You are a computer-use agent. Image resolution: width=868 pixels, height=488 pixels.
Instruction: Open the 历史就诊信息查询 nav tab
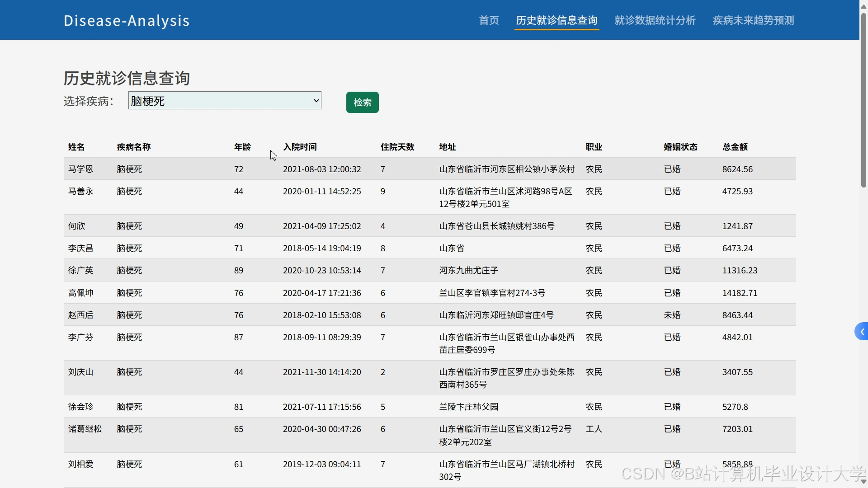tap(557, 20)
